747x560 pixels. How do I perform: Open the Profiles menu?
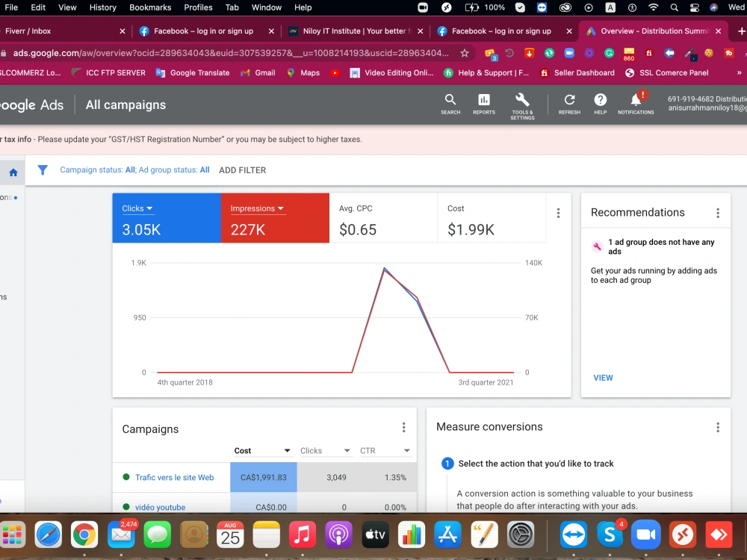(198, 7)
